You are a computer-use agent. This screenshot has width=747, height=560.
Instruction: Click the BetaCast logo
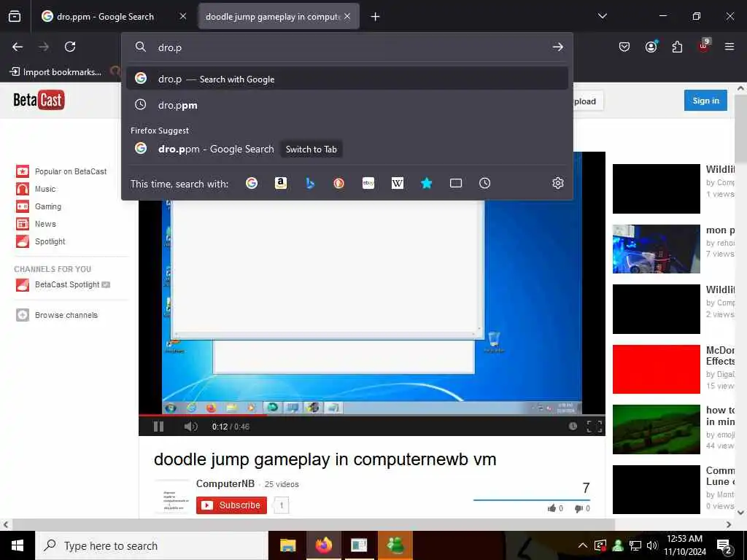click(39, 100)
